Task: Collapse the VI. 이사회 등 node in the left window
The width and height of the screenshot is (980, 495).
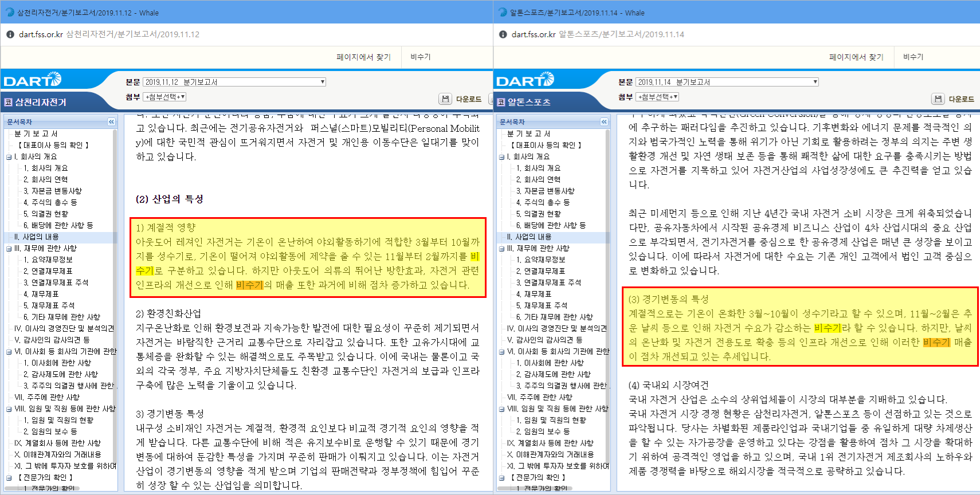Action: click(9, 352)
